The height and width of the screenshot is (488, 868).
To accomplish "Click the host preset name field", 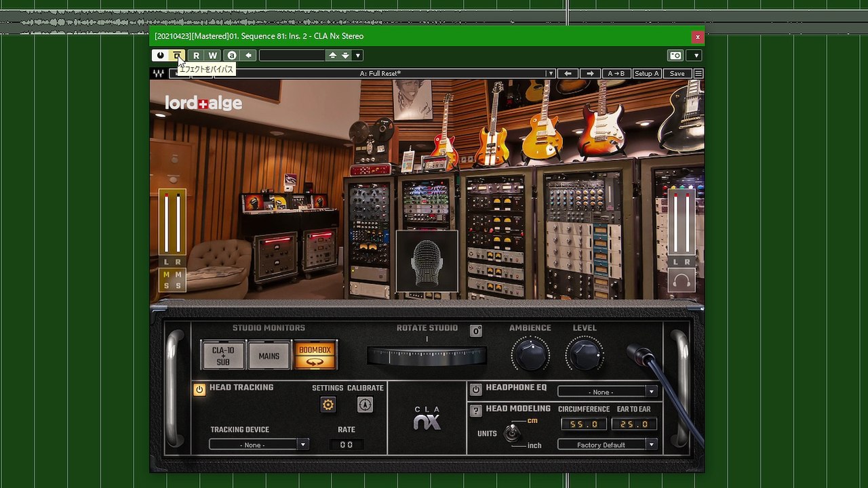I will click(292, 56).
